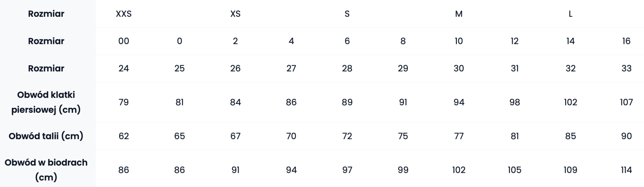The width and height of the screenshot is (644, 187).
Task: Click the numeric size 00 cell
Action: coord(123,41)
